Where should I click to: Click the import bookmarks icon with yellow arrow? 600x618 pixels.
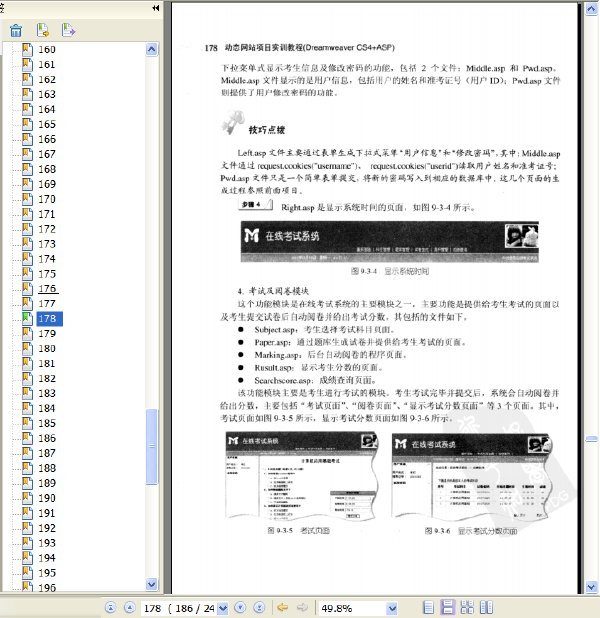pyautogui.click(x=42, y=30)
